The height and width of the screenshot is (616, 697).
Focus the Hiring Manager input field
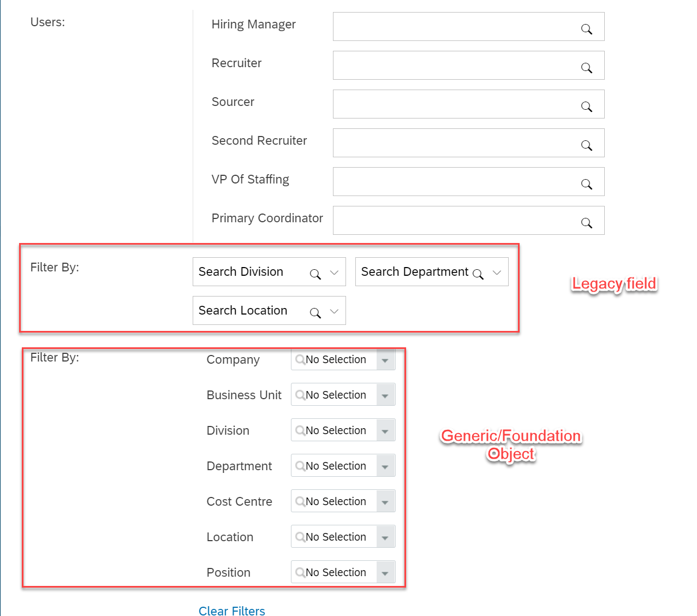[468, 27]
